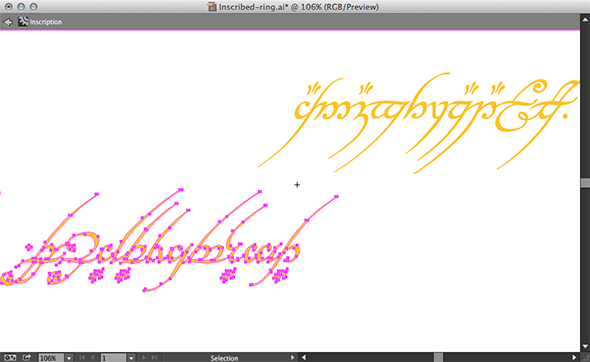
Task: Go to last artboard button
Action: click(x=154, y=357)
